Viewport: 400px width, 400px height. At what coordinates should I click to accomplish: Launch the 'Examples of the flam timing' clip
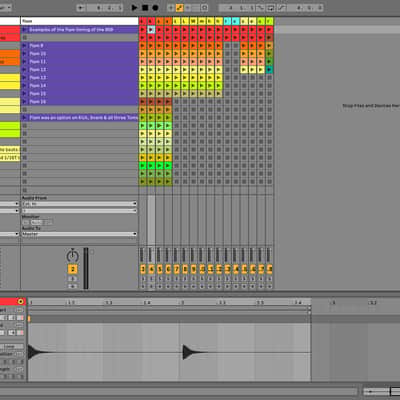coord(25,29)
